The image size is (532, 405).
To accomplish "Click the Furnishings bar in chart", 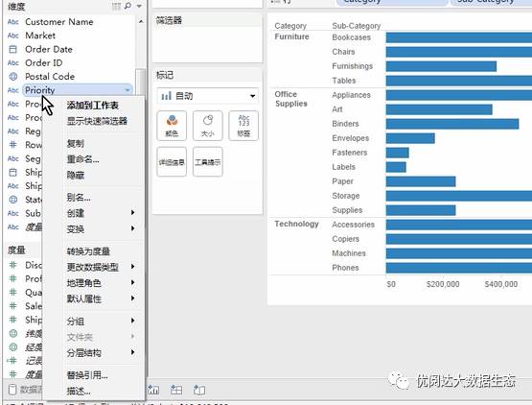I will [x=441, y=66].
